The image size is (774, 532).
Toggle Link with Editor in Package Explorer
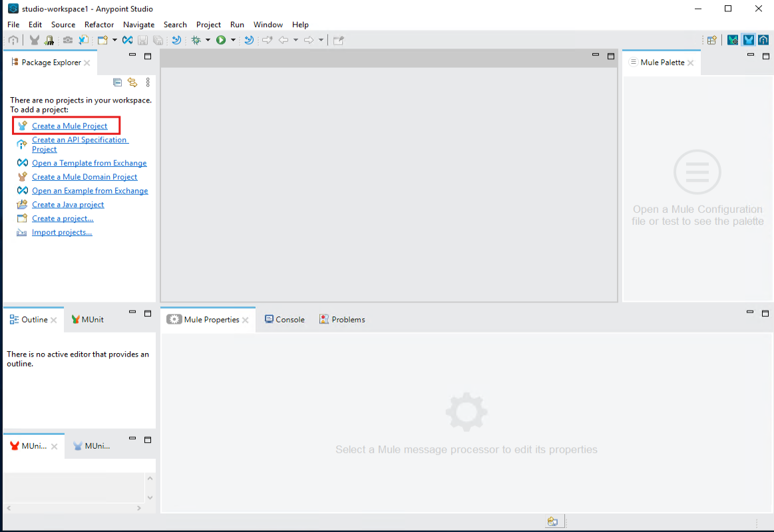[x=132, y=82]
